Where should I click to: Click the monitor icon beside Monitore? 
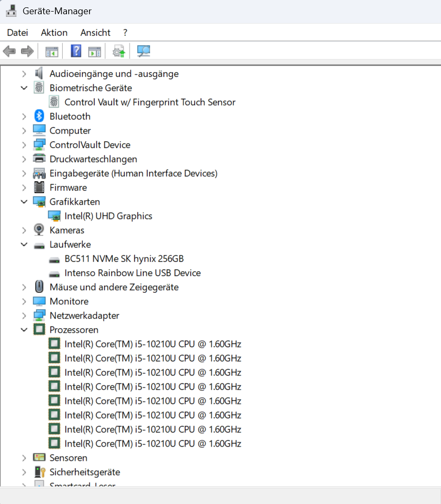pyautogui.click(x=39, y=301)
